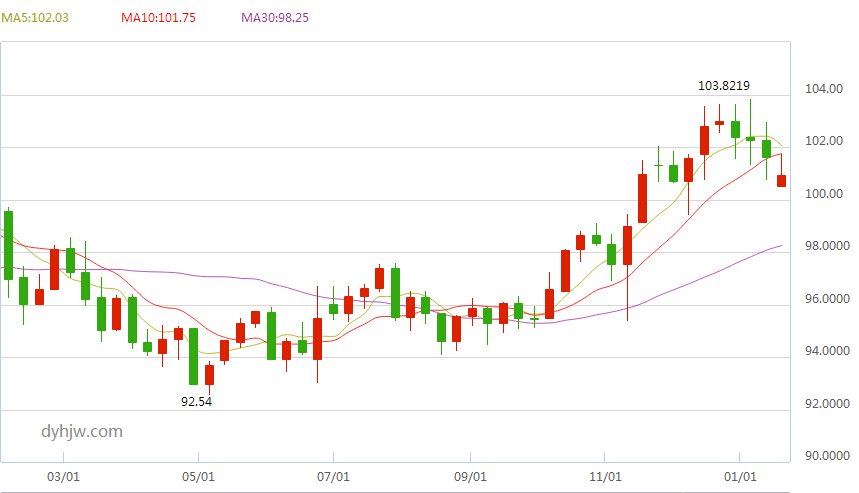The width and height of the screenshot is (859, 493).
Task: Click the 92.54 low price annotation
Action: 196,401
